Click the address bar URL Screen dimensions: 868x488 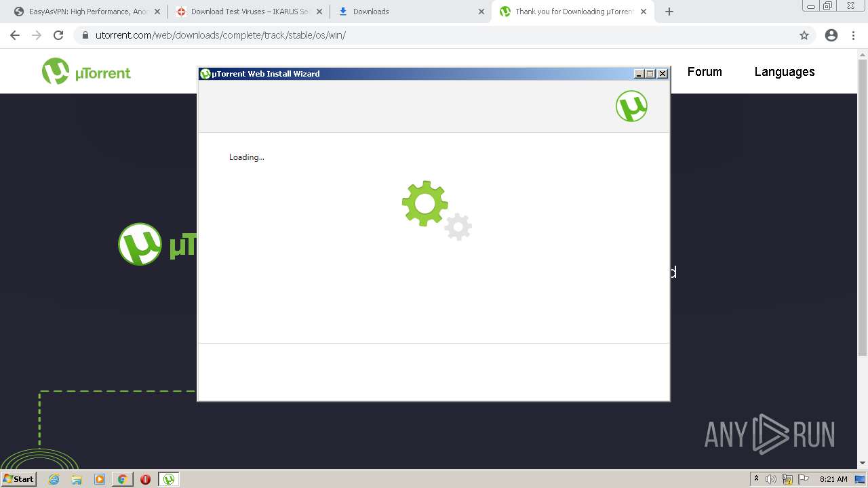click(220, 35)
